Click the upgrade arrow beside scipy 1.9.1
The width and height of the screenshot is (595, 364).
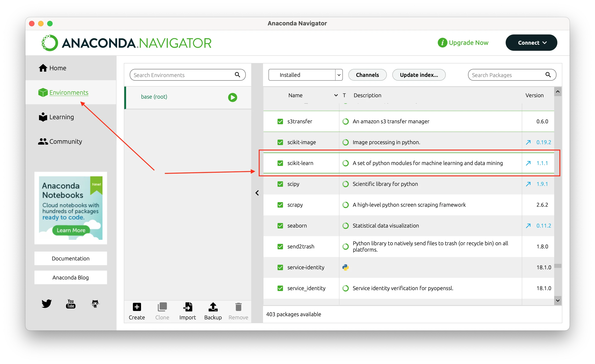[528, 184]
